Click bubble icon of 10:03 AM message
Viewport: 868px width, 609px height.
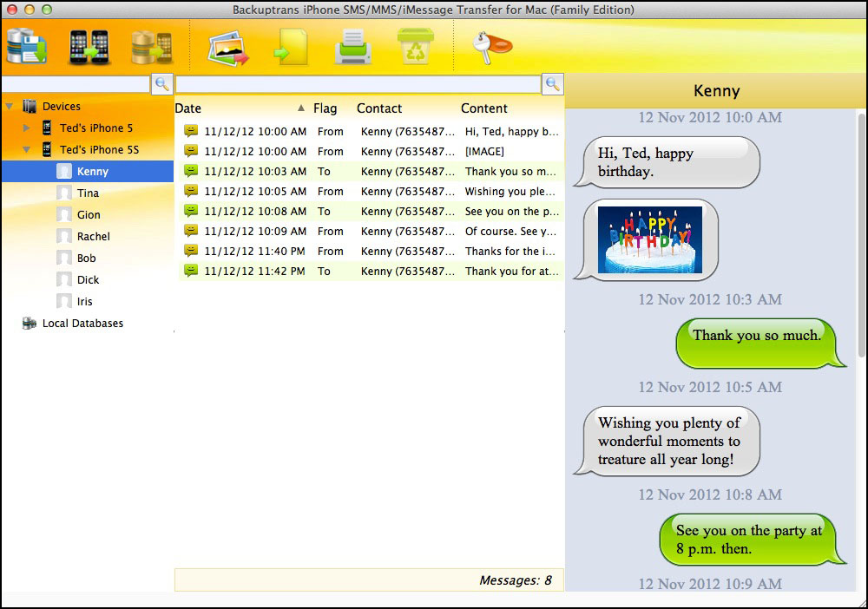tap(191, 170)
